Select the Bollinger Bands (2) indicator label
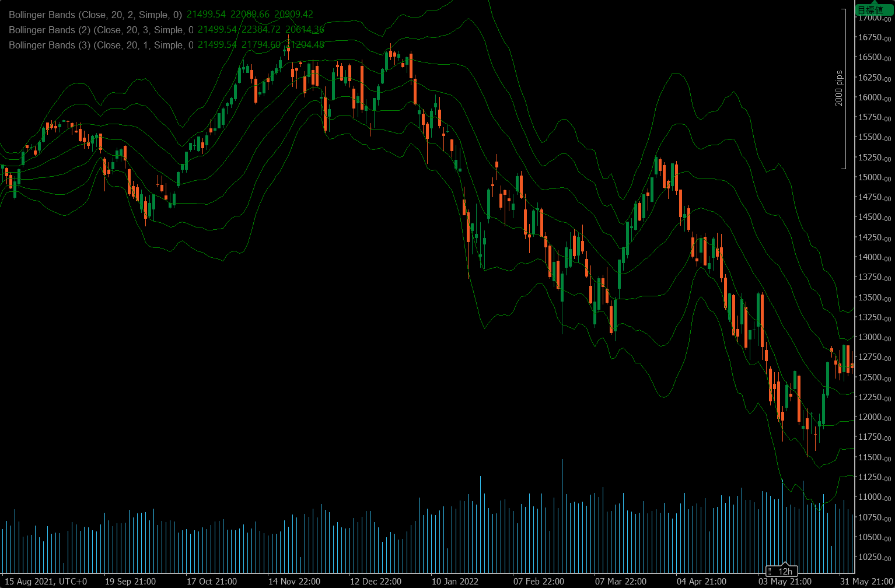Viewport: 895px width, 588px height. tap(101, 30)
